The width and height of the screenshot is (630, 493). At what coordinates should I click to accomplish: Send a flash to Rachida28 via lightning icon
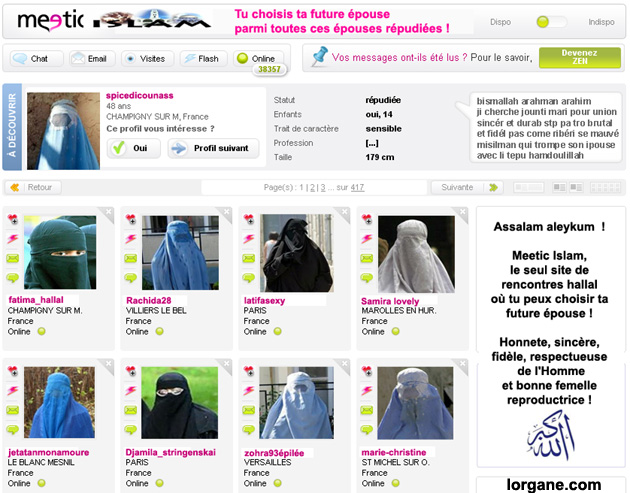(x=130, y=239)
